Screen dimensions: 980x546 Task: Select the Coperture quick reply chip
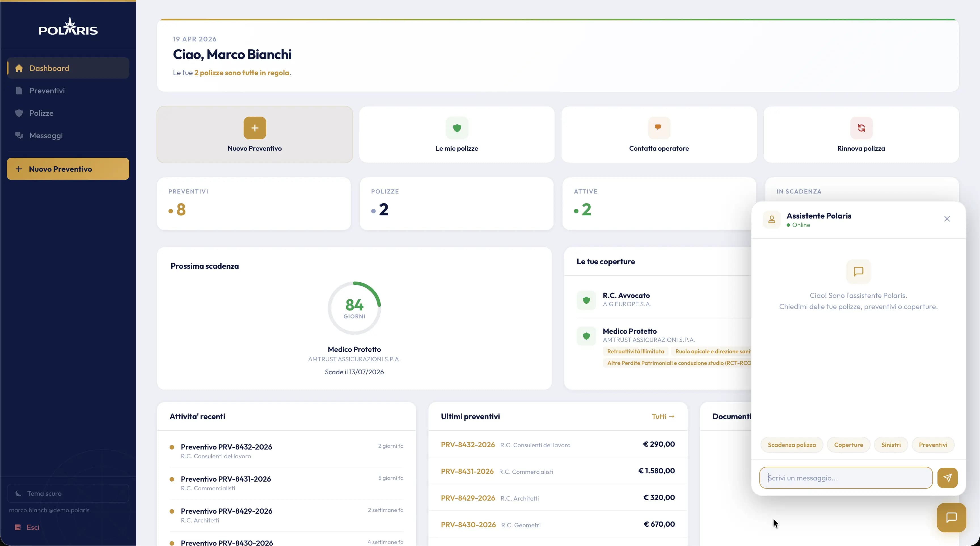(849, 445)
